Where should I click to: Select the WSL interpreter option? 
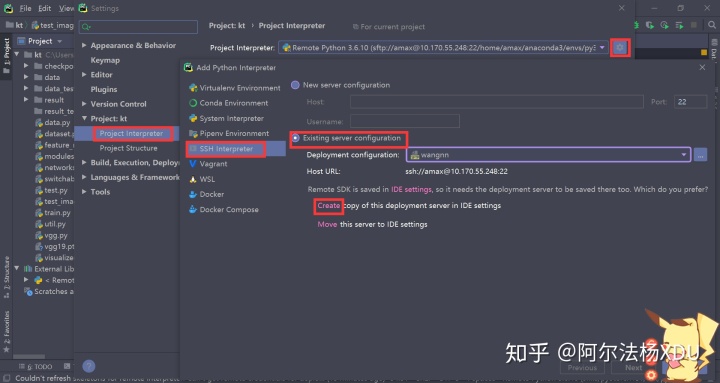(x=202, y=179)
